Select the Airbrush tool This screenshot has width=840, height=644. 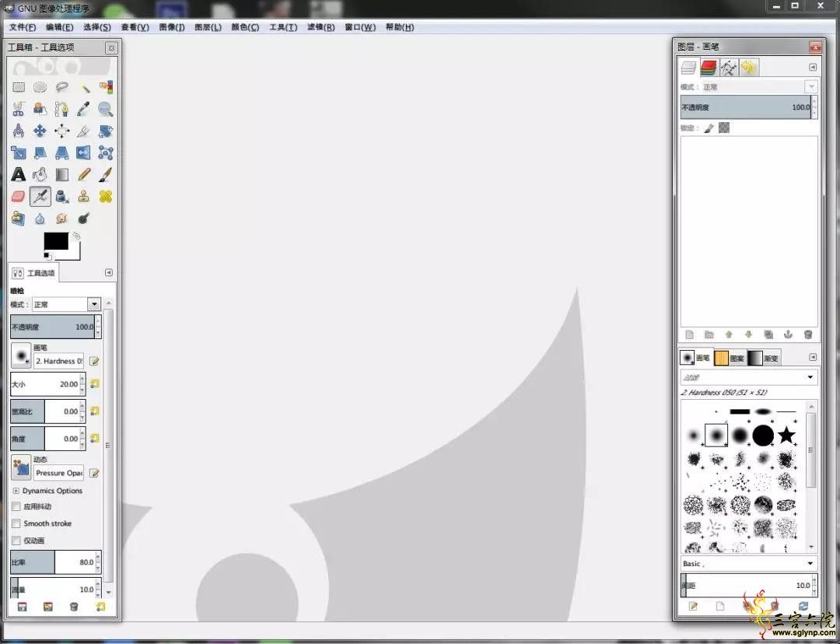[40, 197]
